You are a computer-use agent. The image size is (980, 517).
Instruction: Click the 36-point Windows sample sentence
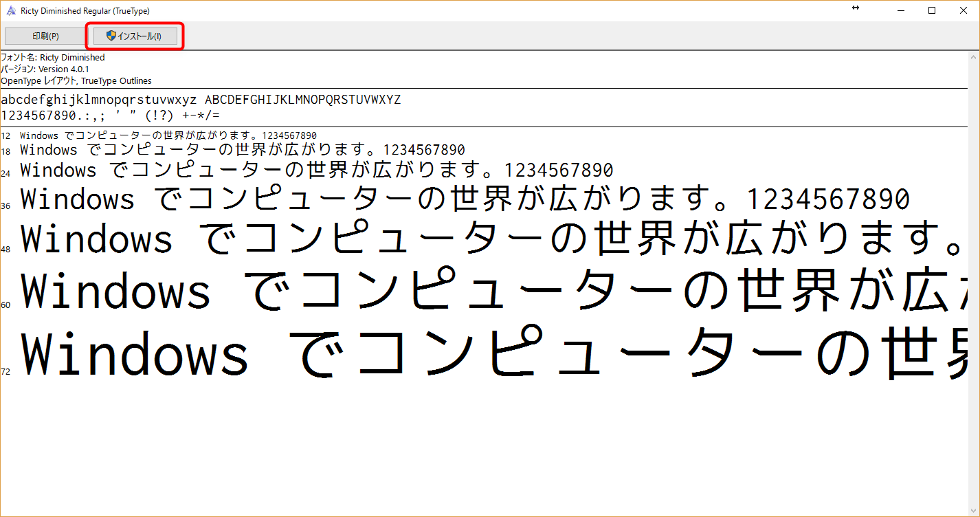(465, 200)
